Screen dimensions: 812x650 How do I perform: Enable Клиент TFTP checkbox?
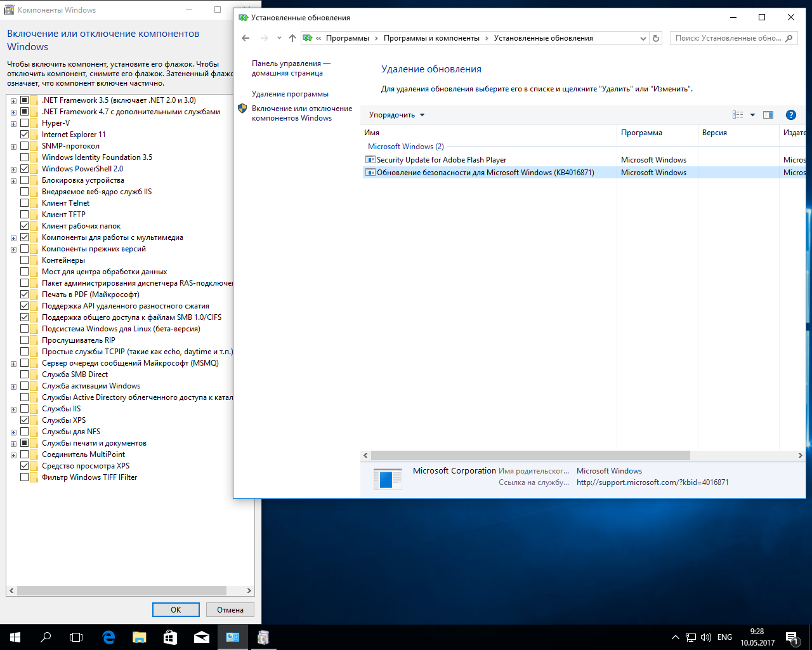(x=24, y=215)
